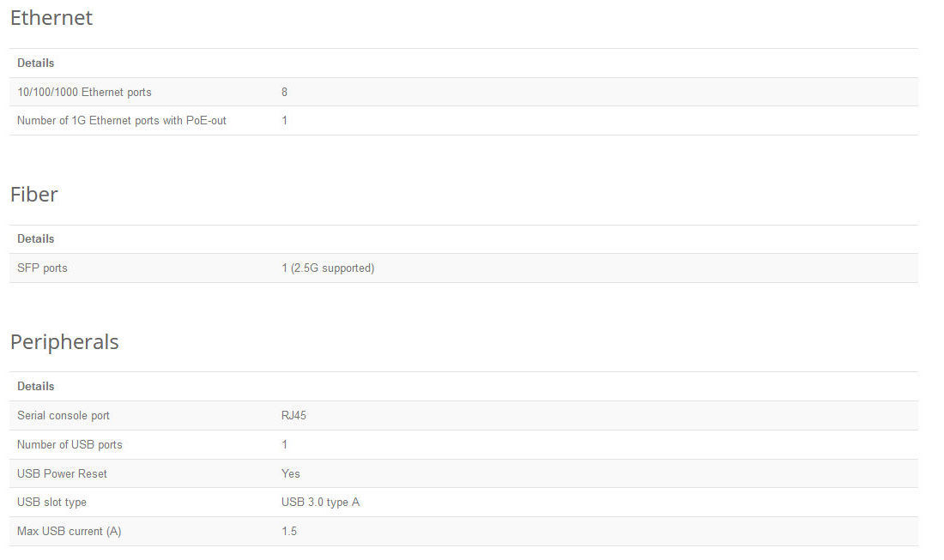Select the Number of USB ports label
Image resolution: width=944 pixels, height=560 pixels.
click(x=70, y=444)
